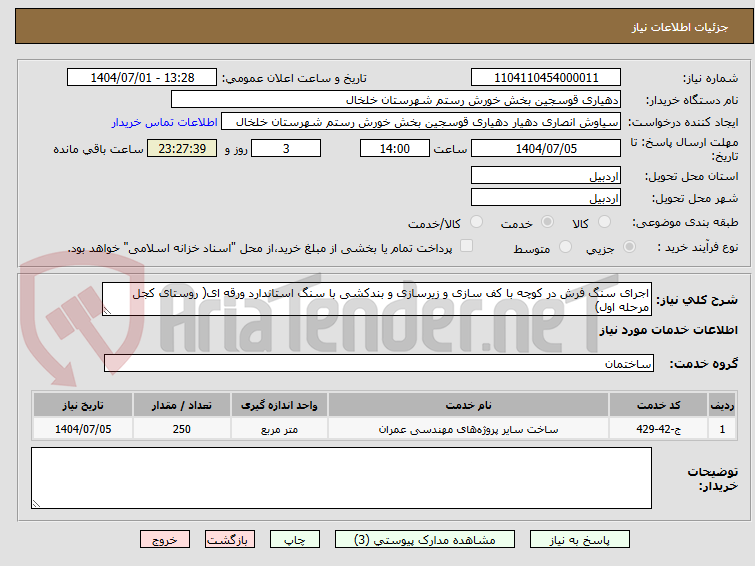Image resolution: width=755 pixels, height=566 pixels.
Task: Click the quantity cell 250
Action: (x=182, y=429)
